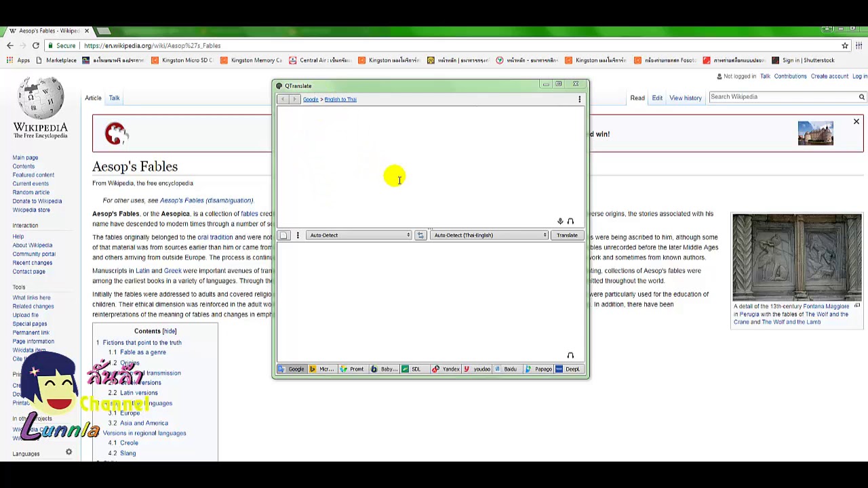Reload the Wikipedia page in Chrome
868x488 pixels.
(x=35, y=45)
